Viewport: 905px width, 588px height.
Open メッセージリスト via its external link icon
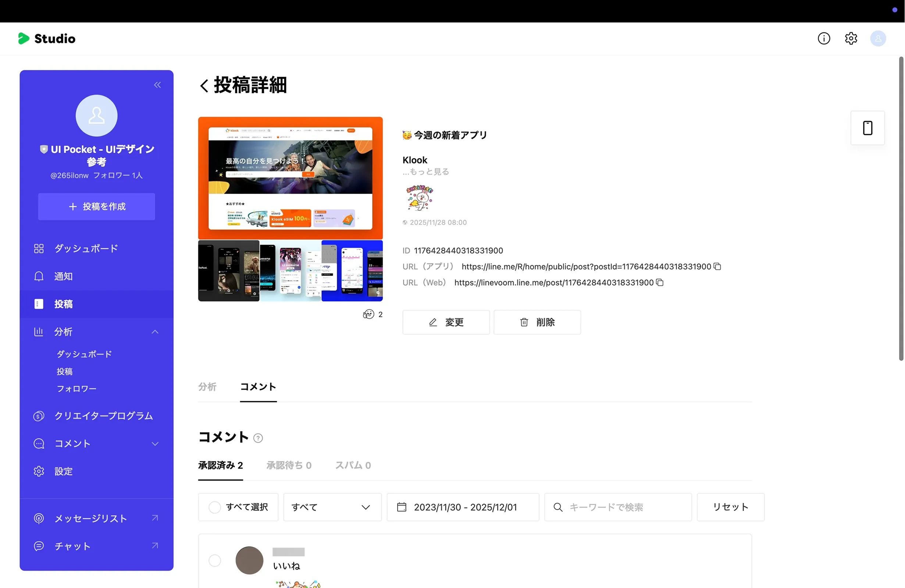(x=155, y=518)
